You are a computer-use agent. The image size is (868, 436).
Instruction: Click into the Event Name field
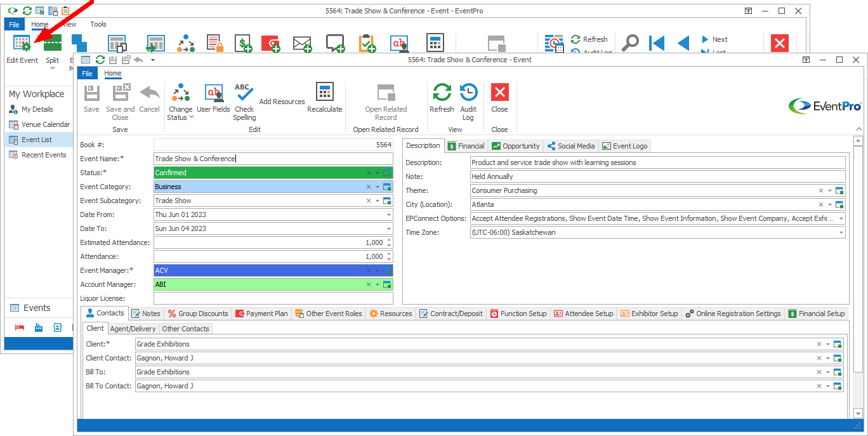pyautogui.click(x=273, y=159)
